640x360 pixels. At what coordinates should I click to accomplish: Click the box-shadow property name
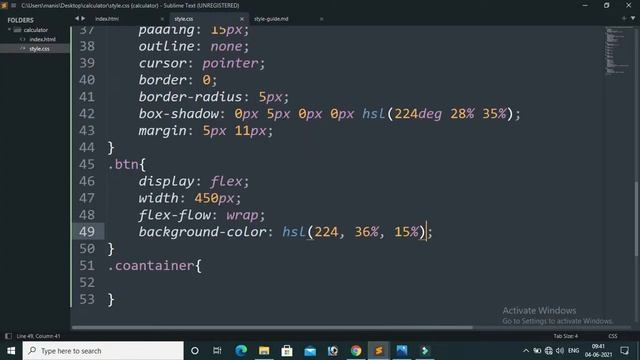(178, 113)
